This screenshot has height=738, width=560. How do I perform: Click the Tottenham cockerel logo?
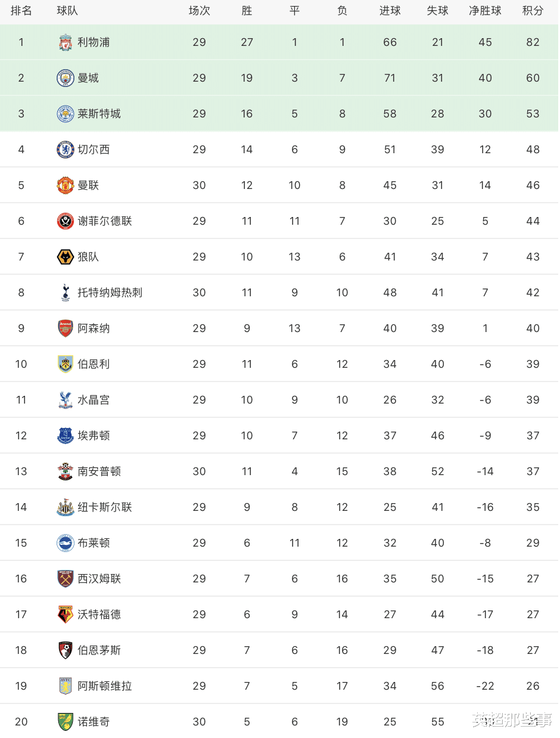(65, 293)
